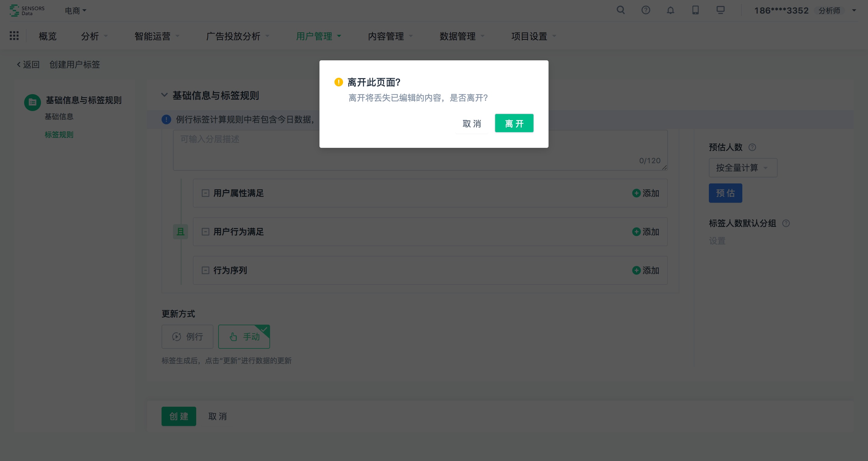Select 基础信息 in the left sidebar
The width and height of the screenshot is (868, 461).
[x=59, y=117]
